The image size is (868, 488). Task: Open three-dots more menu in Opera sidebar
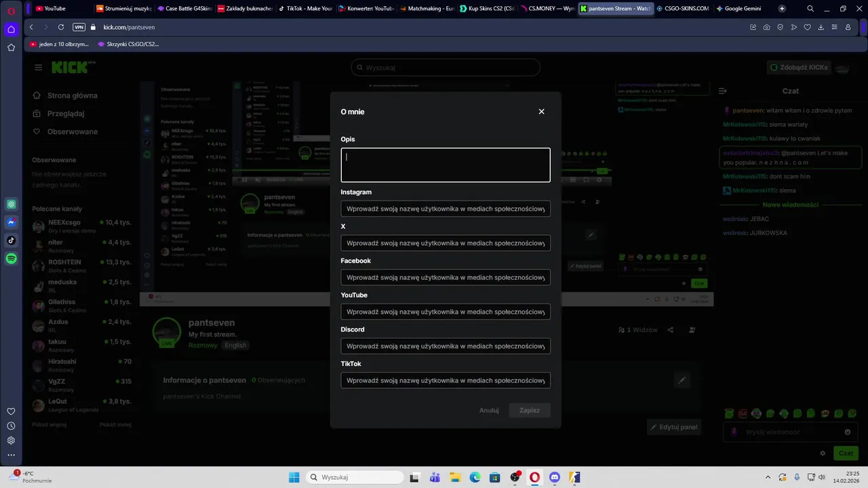tap(11, 455)
